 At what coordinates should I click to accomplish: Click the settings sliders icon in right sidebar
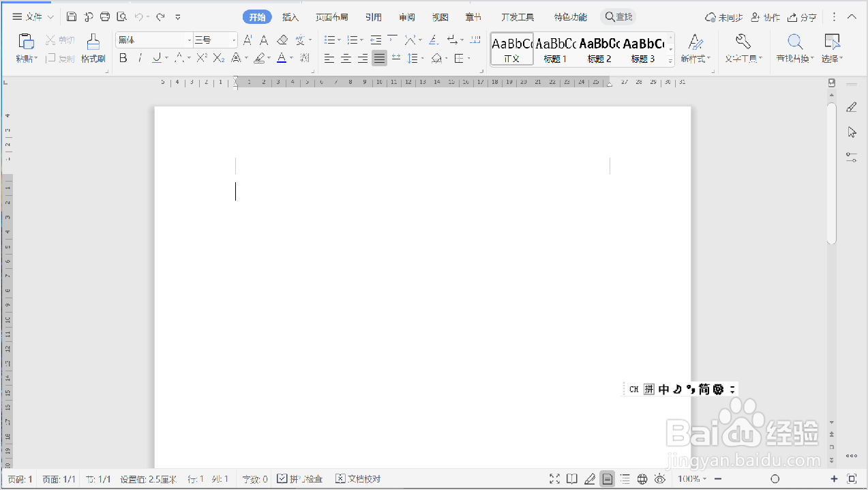tap(852, 156)
